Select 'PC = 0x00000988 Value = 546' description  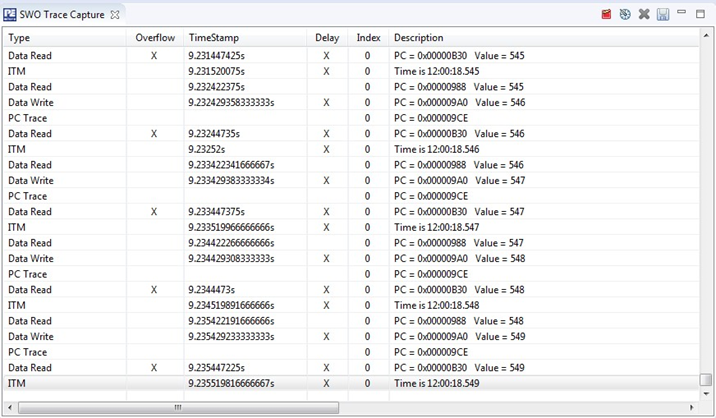click(459, 165)
